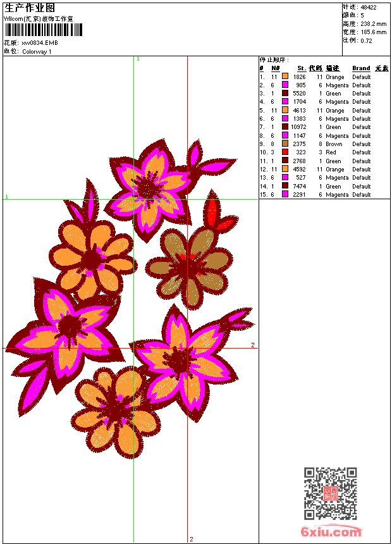This screenshot has height=544, width=392.
Task: Click the width value 185.6 mm
Action: tap(373, 32)
